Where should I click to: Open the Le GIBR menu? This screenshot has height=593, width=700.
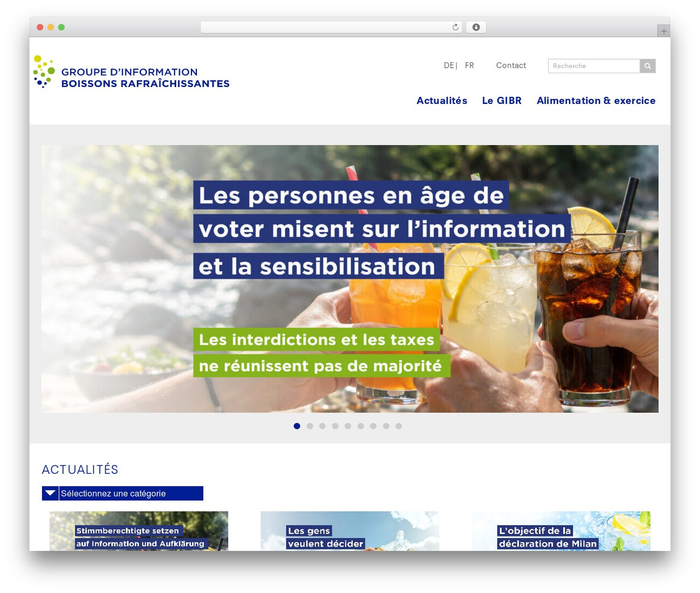[x=502, y=101]
